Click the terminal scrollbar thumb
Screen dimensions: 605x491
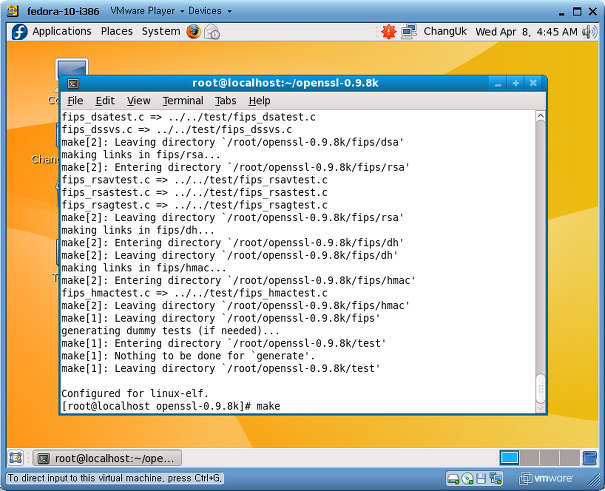tap(541, 388)
